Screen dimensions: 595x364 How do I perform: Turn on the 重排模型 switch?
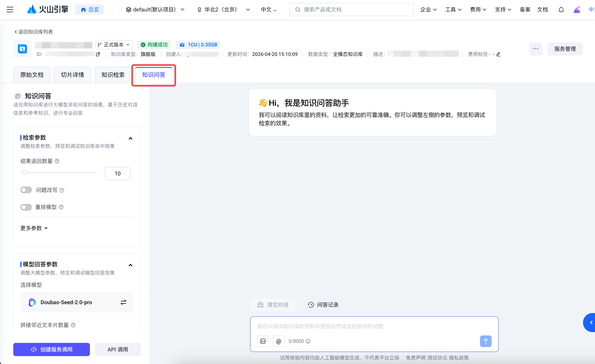coord(26,207)
